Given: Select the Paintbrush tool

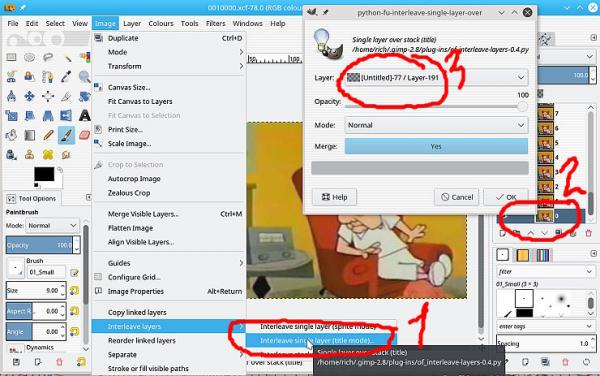Looking at the screenshot, I should pos(66,135).
